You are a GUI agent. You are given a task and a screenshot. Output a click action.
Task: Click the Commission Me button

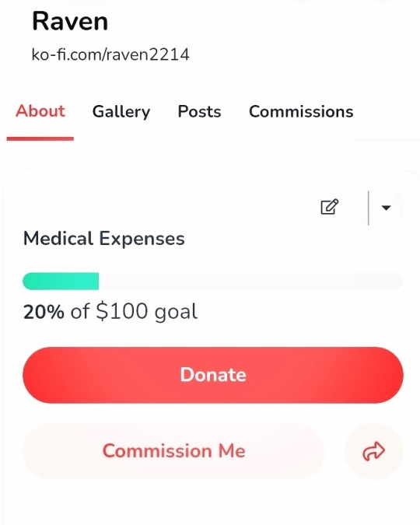pos(173,451)
